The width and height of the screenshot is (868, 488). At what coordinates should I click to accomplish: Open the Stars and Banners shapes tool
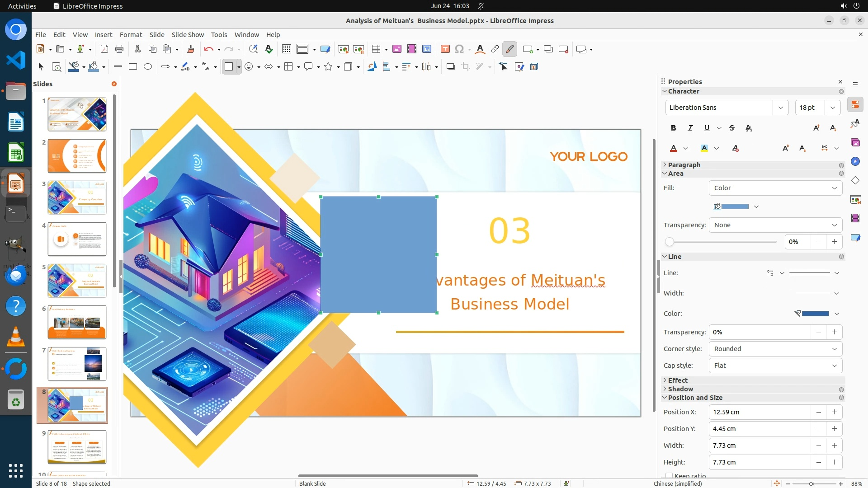coord(329,67)
